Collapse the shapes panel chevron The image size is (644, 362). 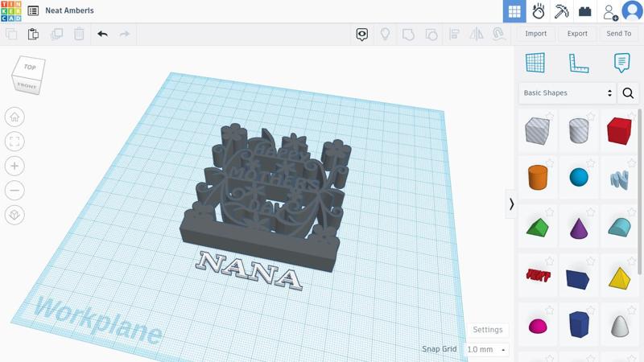[511, 204]
